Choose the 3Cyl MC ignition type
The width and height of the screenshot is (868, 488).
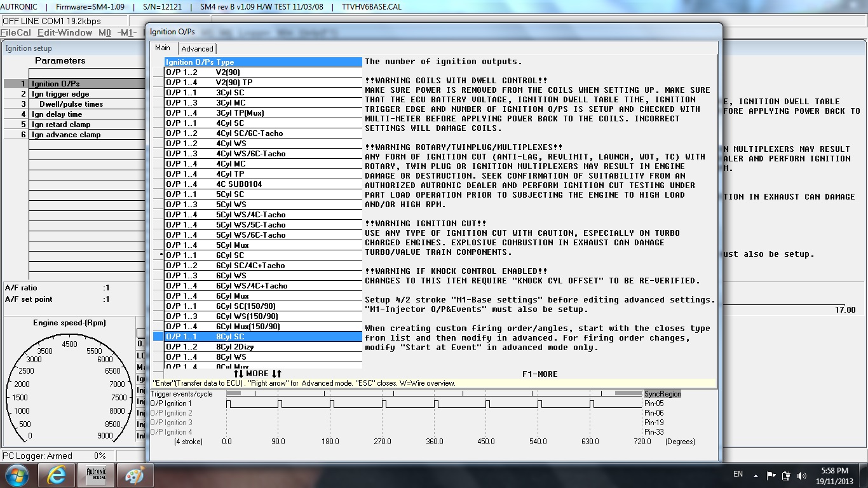pyautogui.click(x=263, y=103)
